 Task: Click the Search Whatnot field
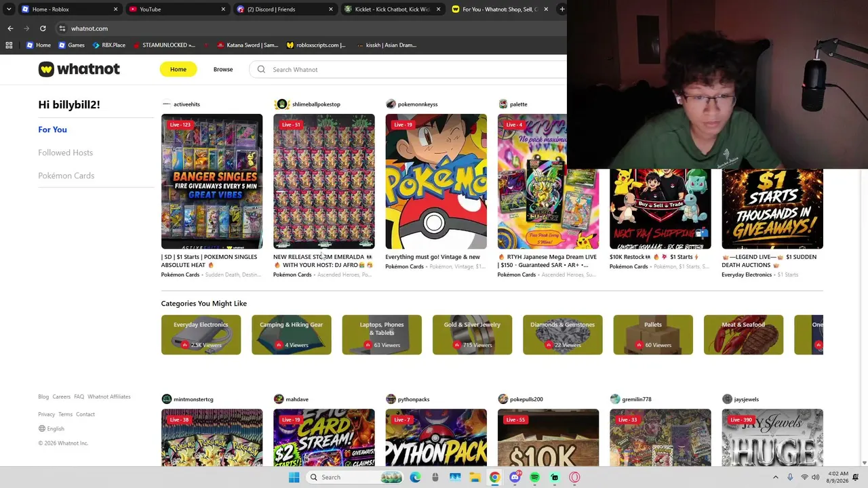point(408,69)
